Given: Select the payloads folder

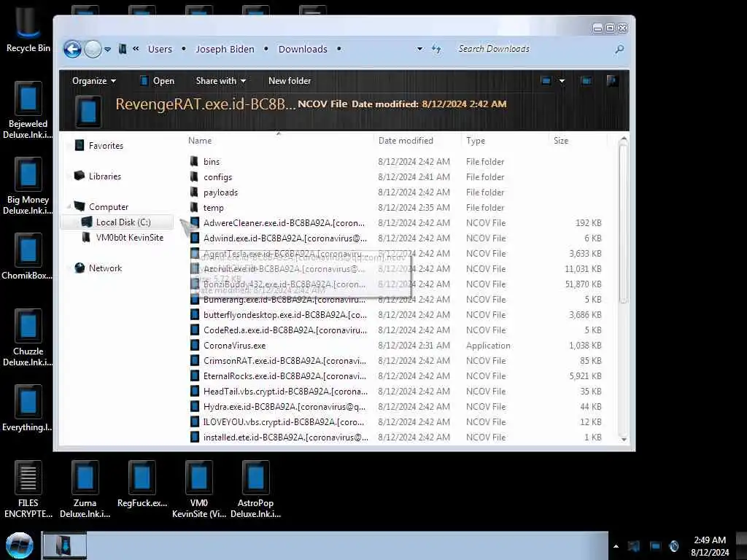Looking at the screenshot, I should 220,192.
